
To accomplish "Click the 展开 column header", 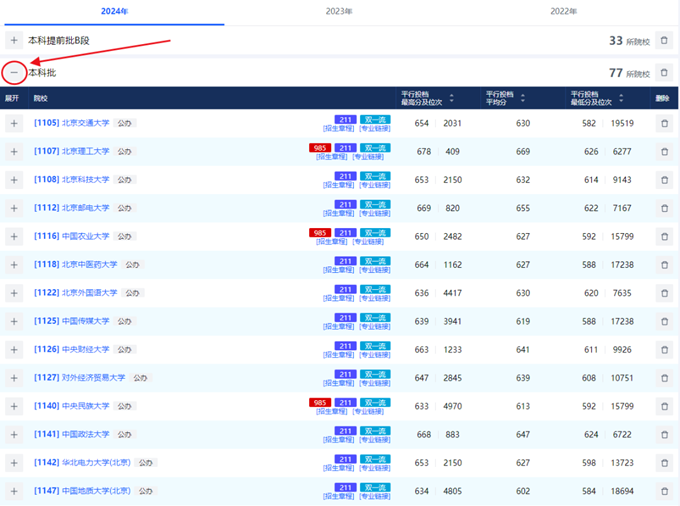I will pos(12,98).
